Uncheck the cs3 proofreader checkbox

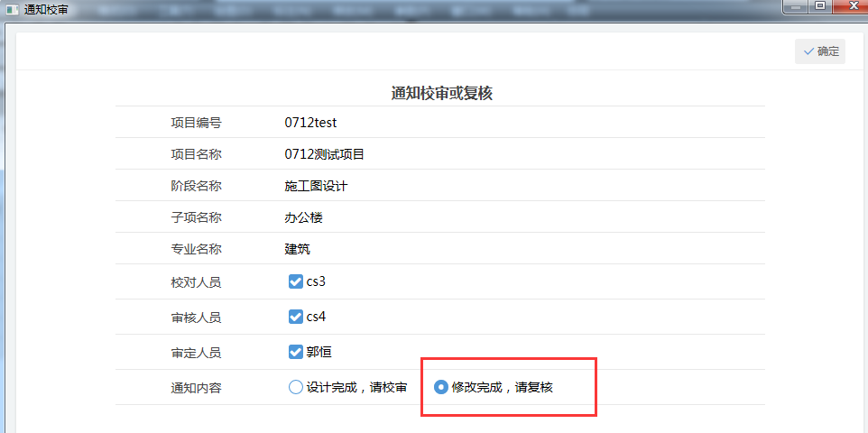[295, 281]
